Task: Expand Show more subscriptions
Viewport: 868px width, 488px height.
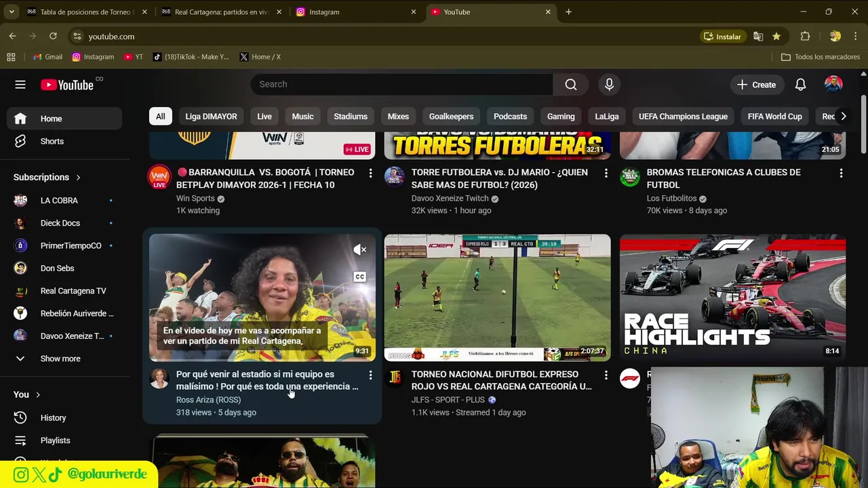Action: 64,359
